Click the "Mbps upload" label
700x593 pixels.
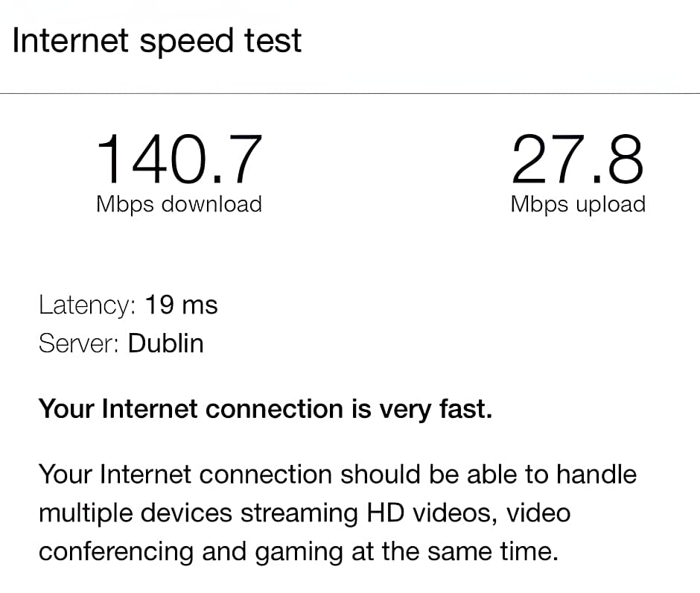pyautogui.click(x=578, y=203)
